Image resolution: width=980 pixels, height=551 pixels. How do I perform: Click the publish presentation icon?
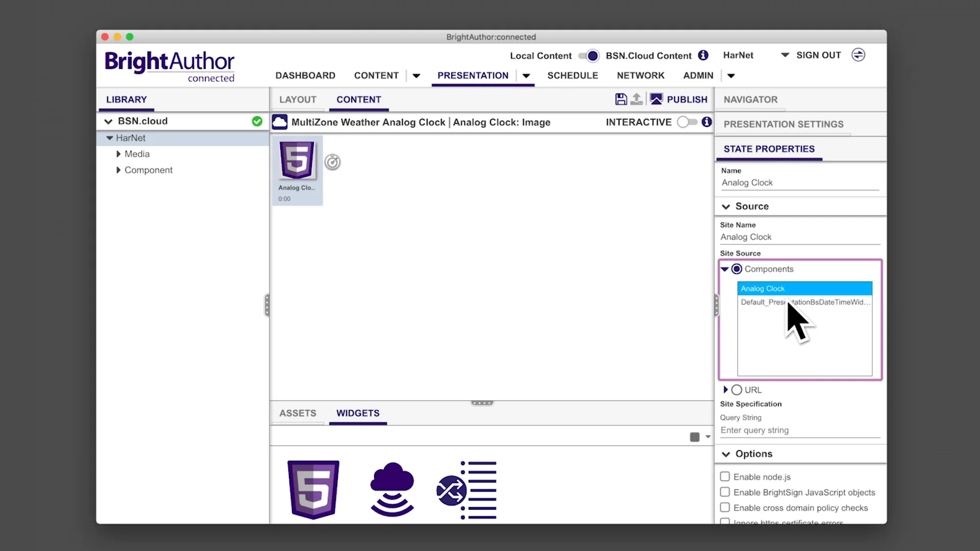point(656,99)
